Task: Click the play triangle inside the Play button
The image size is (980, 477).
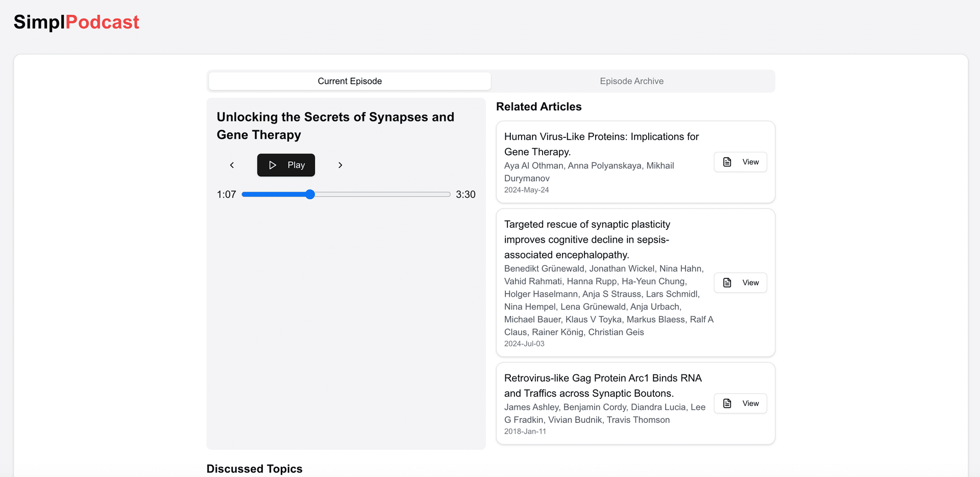Action: [x=273, y=165]
